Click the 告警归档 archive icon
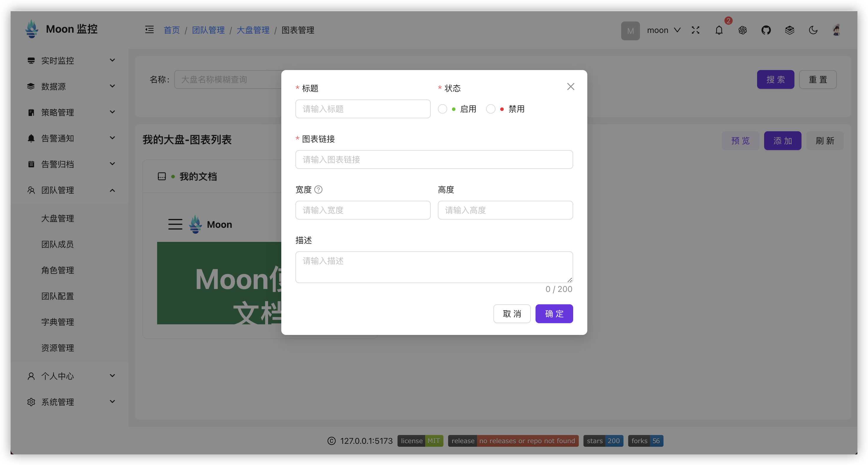The image size is (868, 465). [31, 165]
